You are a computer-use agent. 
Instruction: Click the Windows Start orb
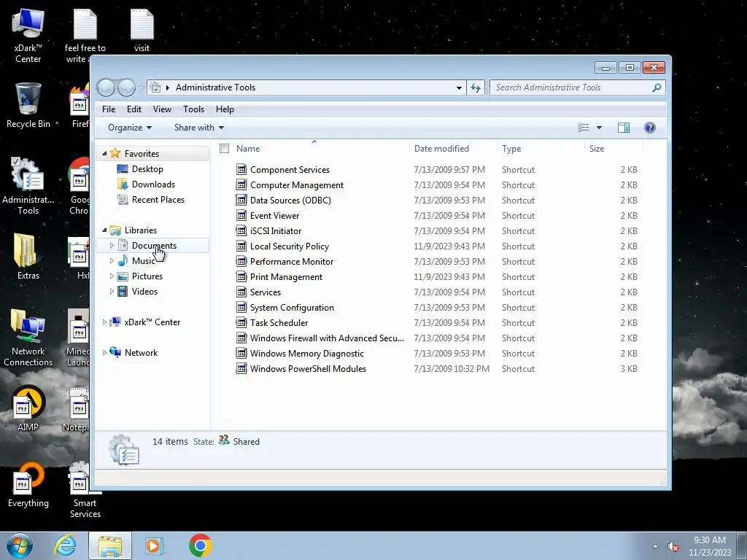tap(20, 545)
